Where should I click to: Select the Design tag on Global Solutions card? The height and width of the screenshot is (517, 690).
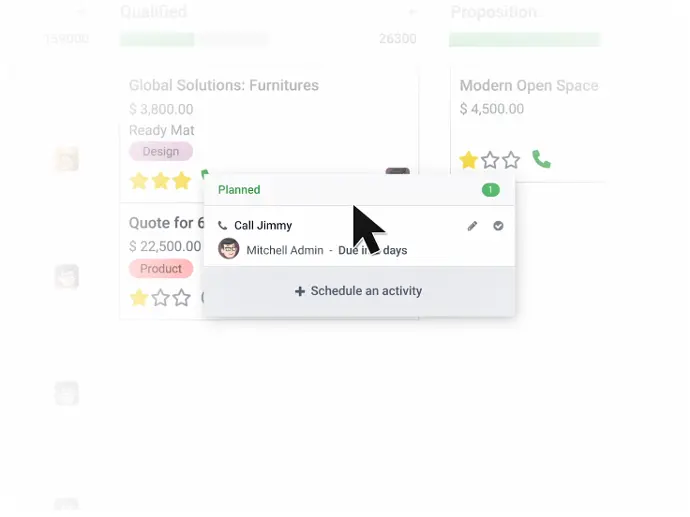(161, 151)
